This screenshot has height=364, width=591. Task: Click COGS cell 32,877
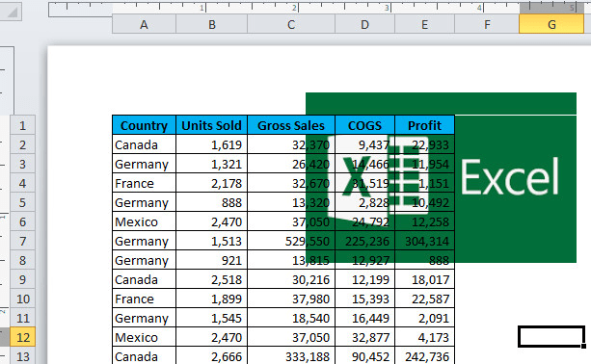pos(364,337)
